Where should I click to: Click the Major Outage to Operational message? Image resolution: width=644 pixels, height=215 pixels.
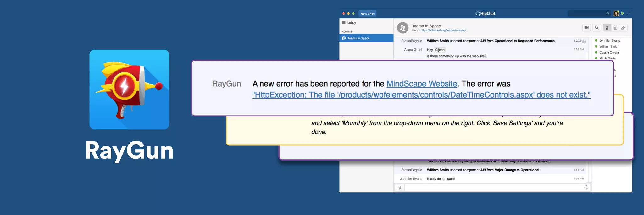coord(483,170)
